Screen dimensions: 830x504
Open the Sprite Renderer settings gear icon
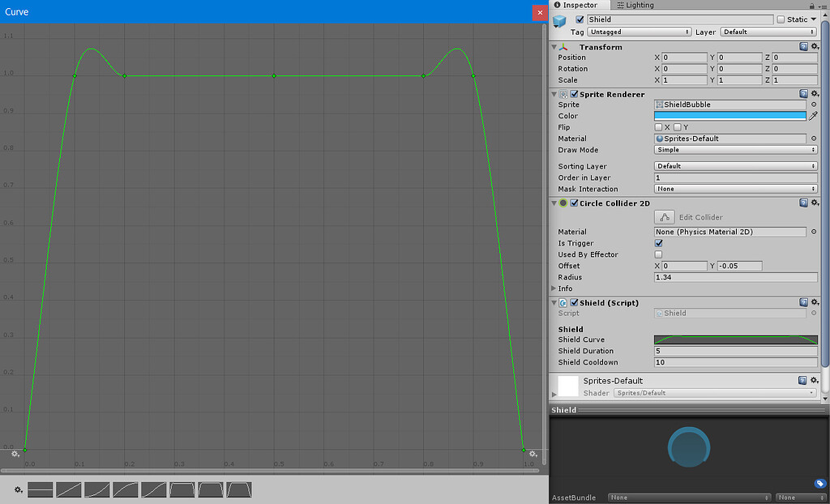tap(815, 93)
